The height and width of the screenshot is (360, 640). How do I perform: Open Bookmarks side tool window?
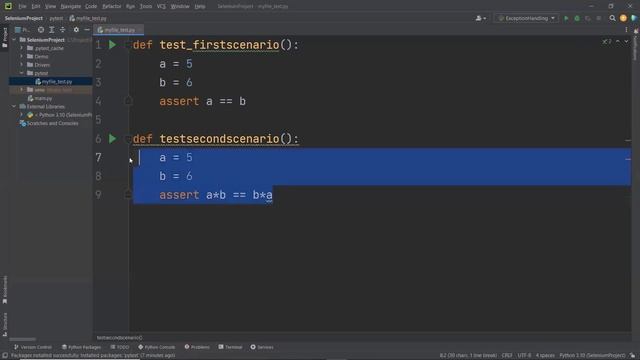pyautogui.click(x=5, y=290)
